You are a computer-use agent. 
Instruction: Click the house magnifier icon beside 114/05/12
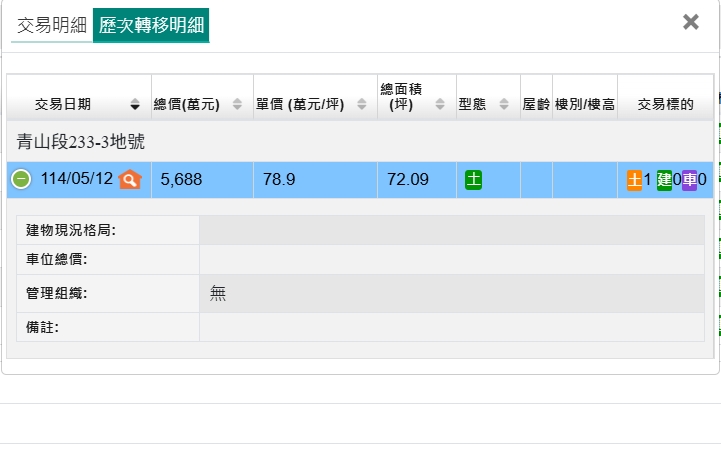click(130, 180)
